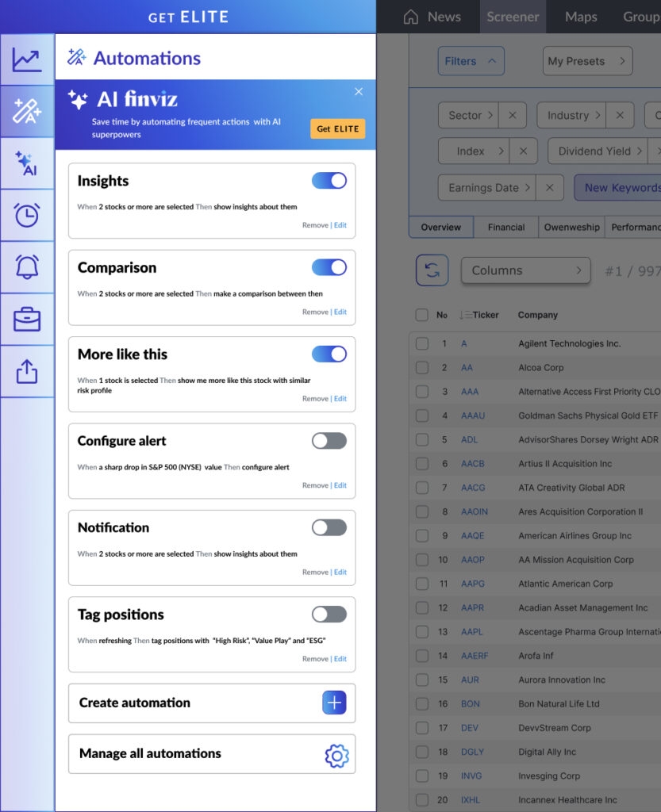Open ticker link AACG
This screenshot has height=812, width=661.
pyautogui.click(x=473, y=488)
